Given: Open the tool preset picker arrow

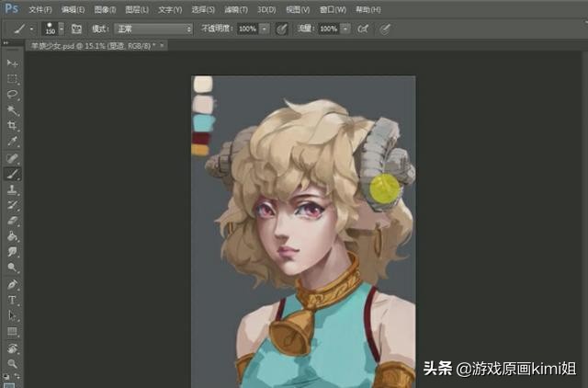Looking at the screenshot, I should point(32,29).
